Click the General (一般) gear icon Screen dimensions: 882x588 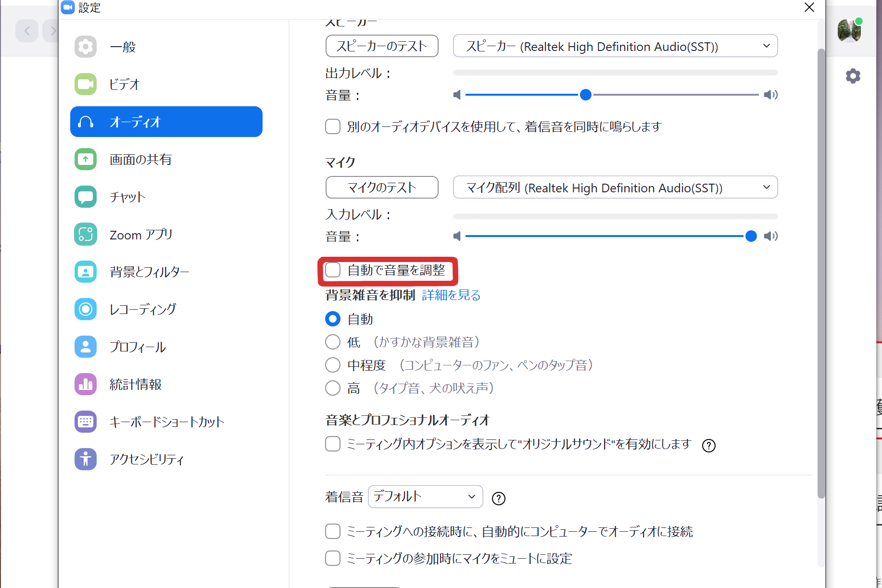[86, 47]
